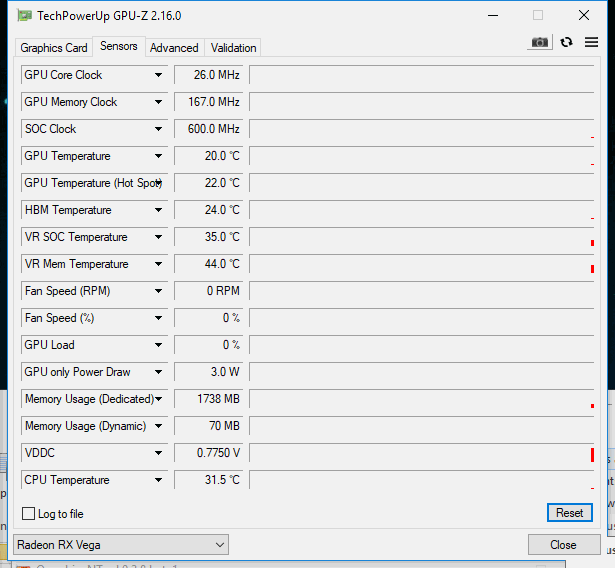Expand the VR Mem Temperature dropdown
Viewport: 615px width, 568px height.
pyautogui.click(x=158, y=264)
